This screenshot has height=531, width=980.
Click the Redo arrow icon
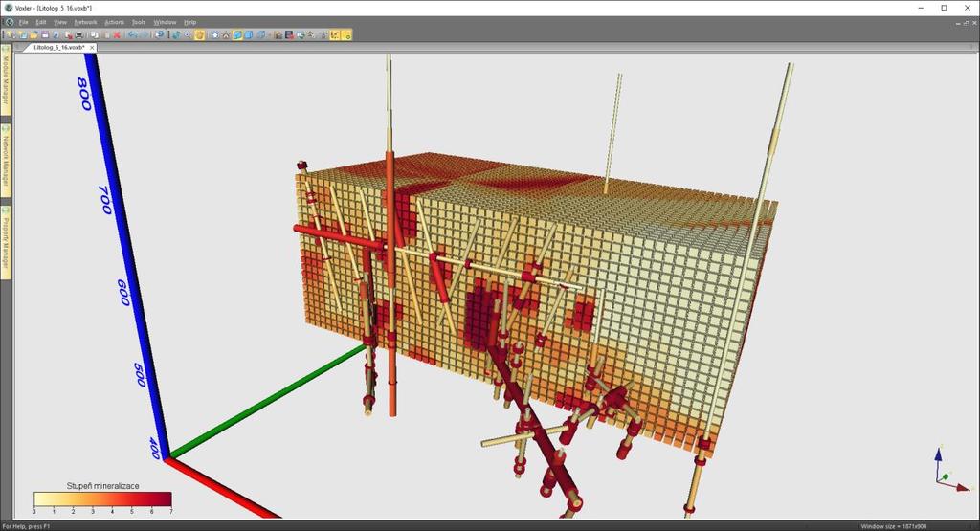click(x=145, y=35)
